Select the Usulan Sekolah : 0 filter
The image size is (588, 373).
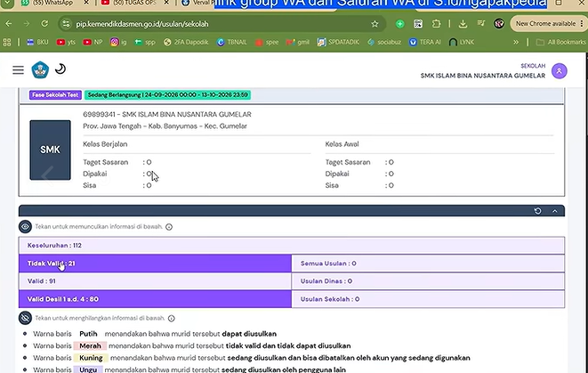point(428,299)
